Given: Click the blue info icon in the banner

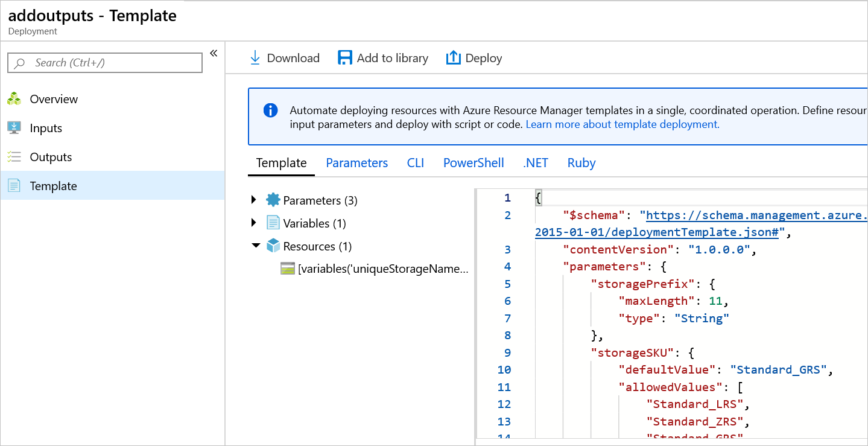Looking at the screenshot, I should pyautogui.click(x=270, y=110).
